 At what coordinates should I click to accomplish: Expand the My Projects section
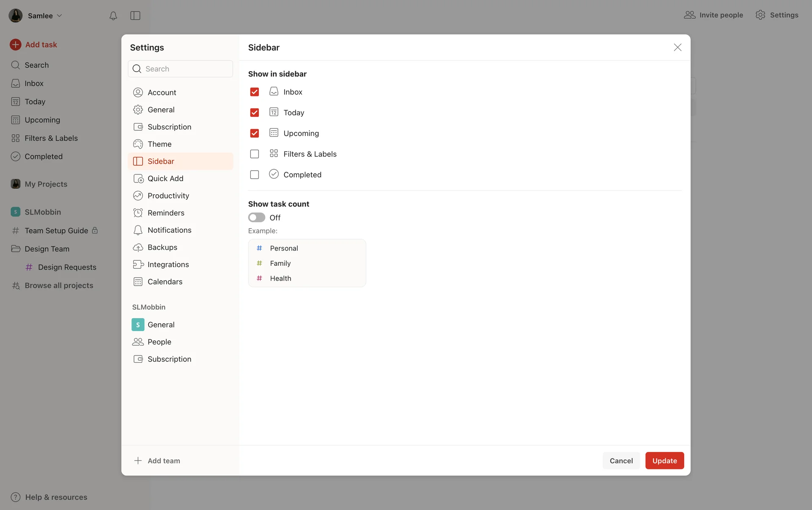tap(46, 184)
